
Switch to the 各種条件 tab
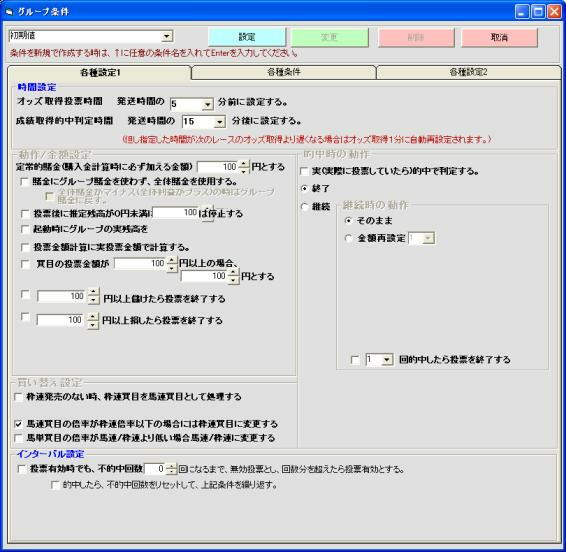pos(284,72)
